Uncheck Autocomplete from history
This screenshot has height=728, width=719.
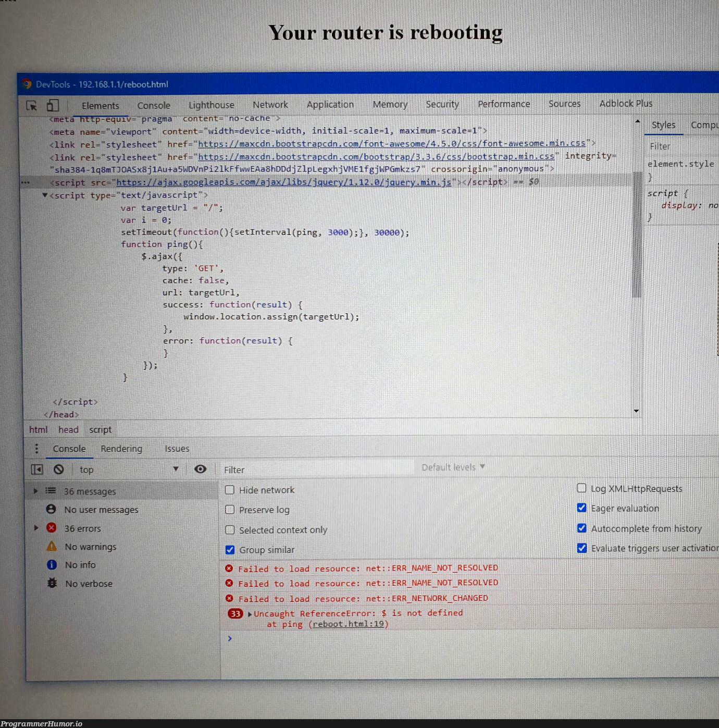[x=582, y=528]
